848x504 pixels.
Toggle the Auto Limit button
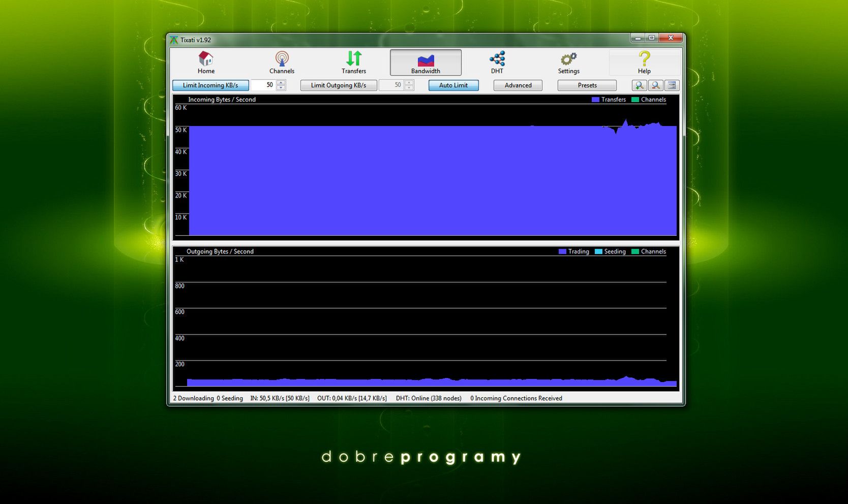453,85
